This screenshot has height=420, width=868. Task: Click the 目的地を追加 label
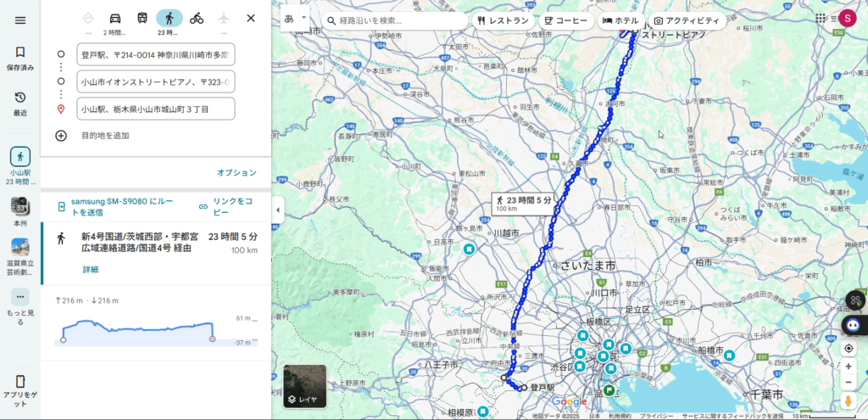(x=106, y=136)
